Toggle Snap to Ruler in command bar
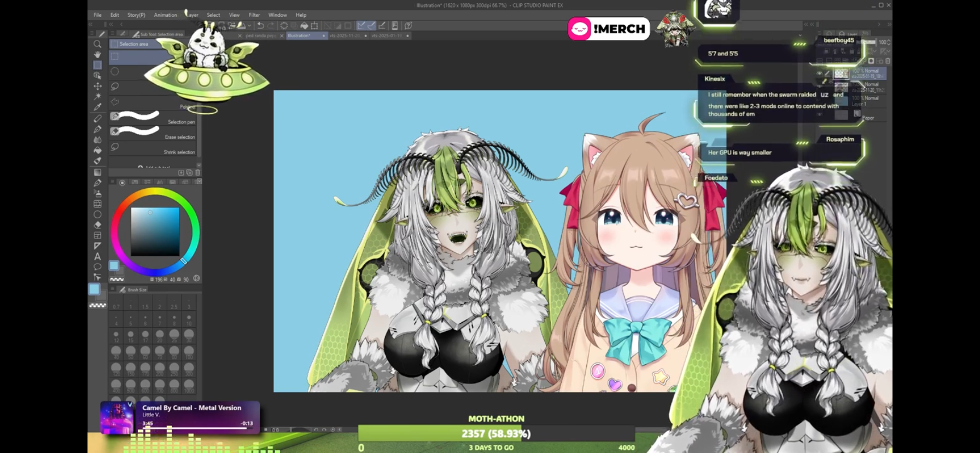Image resolution: width=980 pixels, height=453 pixels. [361, 26]
